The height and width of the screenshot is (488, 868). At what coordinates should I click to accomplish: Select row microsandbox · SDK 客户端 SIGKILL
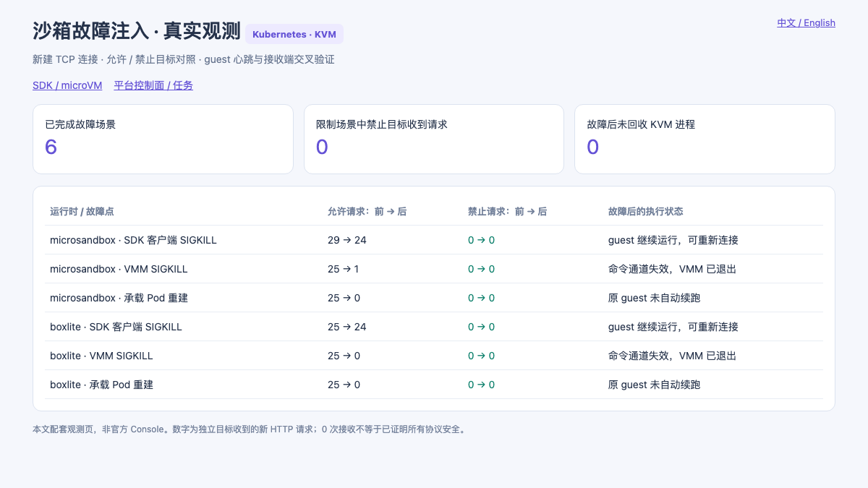(x=434, y=240)
